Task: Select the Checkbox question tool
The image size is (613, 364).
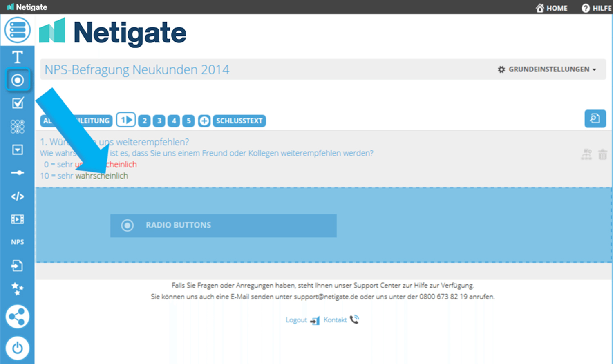Action: (18, 103)
